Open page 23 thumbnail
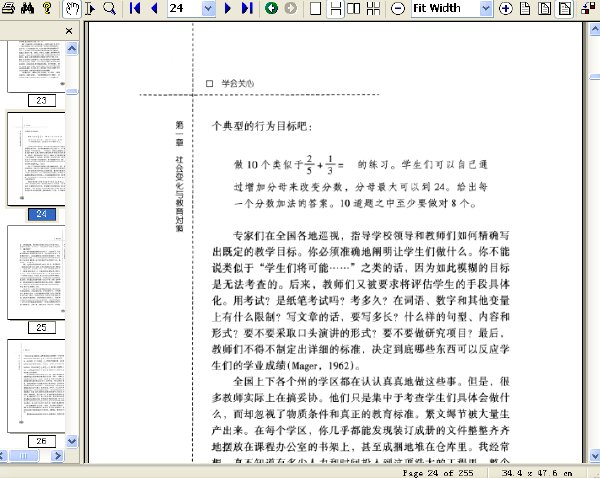 pyautogui.click(x=36, y=67)
